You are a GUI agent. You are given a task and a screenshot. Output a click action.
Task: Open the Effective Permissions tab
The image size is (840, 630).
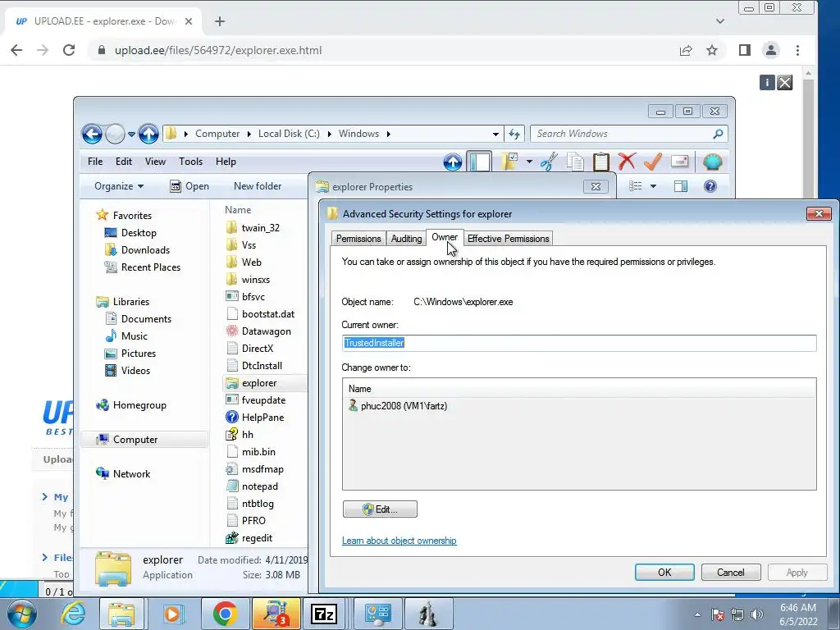pos(509,239)
